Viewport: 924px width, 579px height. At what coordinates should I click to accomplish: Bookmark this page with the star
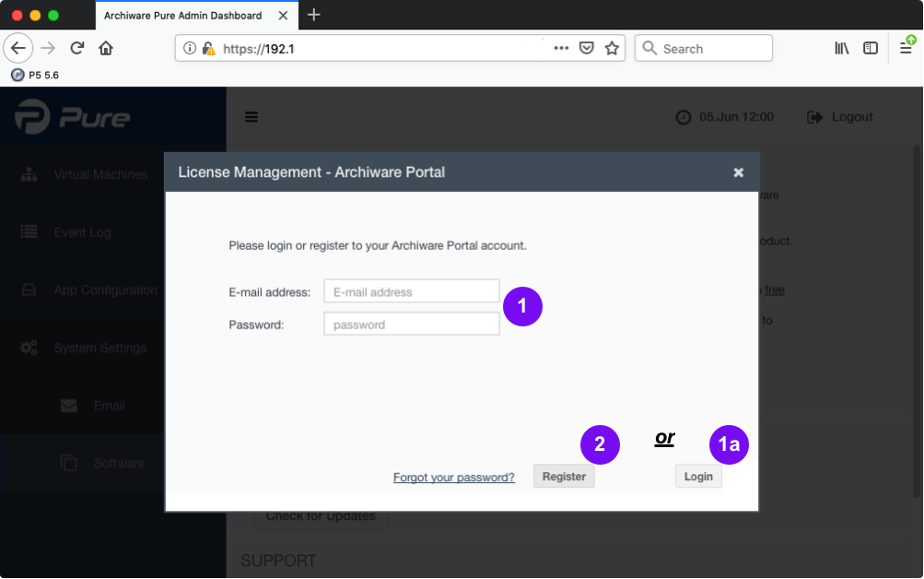coord(612,48)
